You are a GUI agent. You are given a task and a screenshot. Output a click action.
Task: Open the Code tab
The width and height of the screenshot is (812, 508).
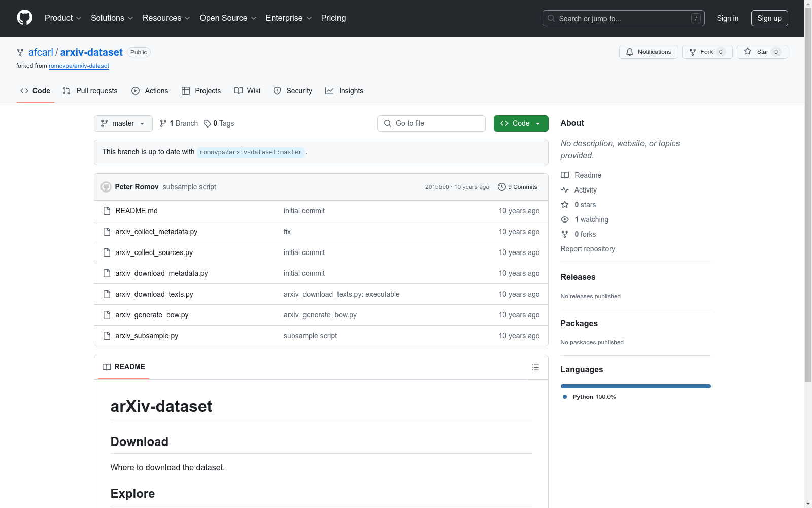tap(36, 91)
